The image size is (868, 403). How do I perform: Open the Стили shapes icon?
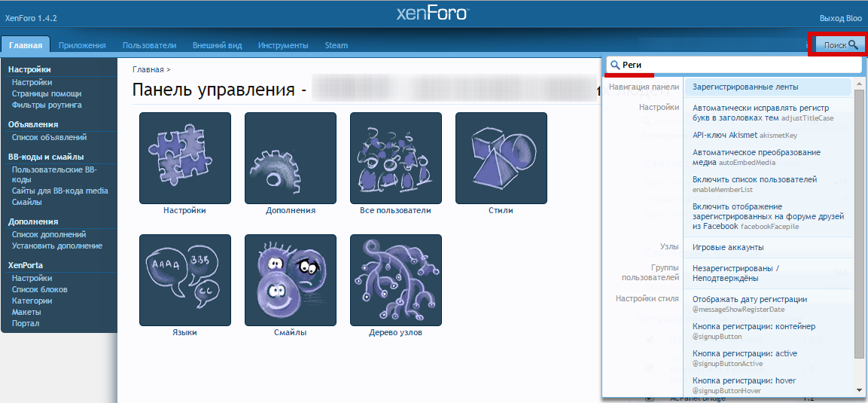click(501, 157)
